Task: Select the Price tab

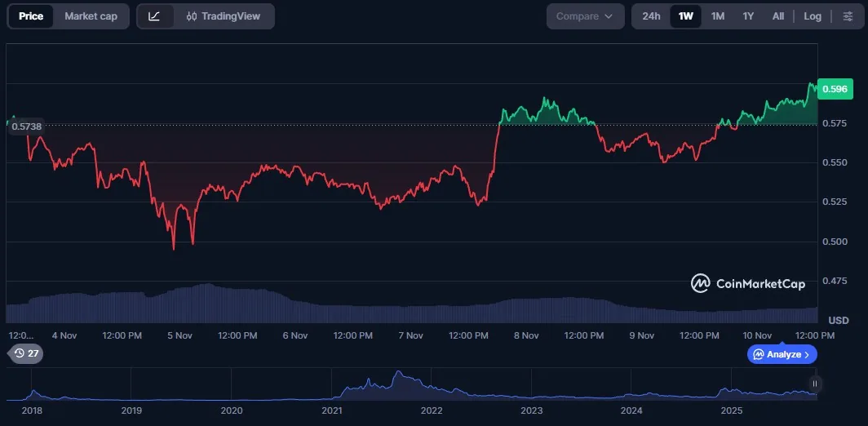Action: pyautogui.click(x=31, y=16)
